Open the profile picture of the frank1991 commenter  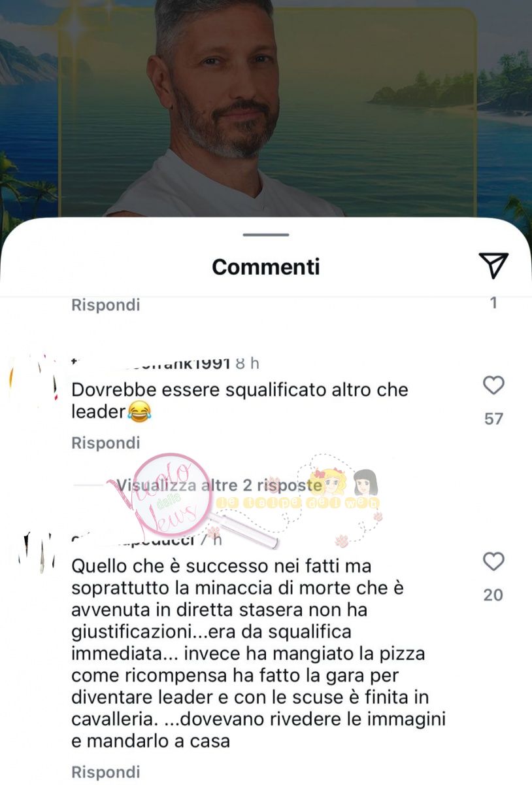coord(33,383)
